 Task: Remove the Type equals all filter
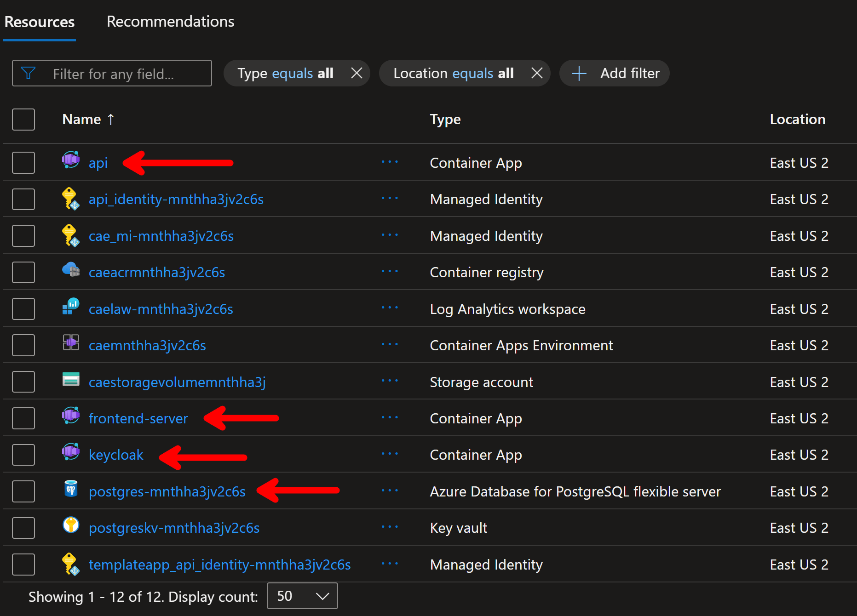[x=357, y=73]
